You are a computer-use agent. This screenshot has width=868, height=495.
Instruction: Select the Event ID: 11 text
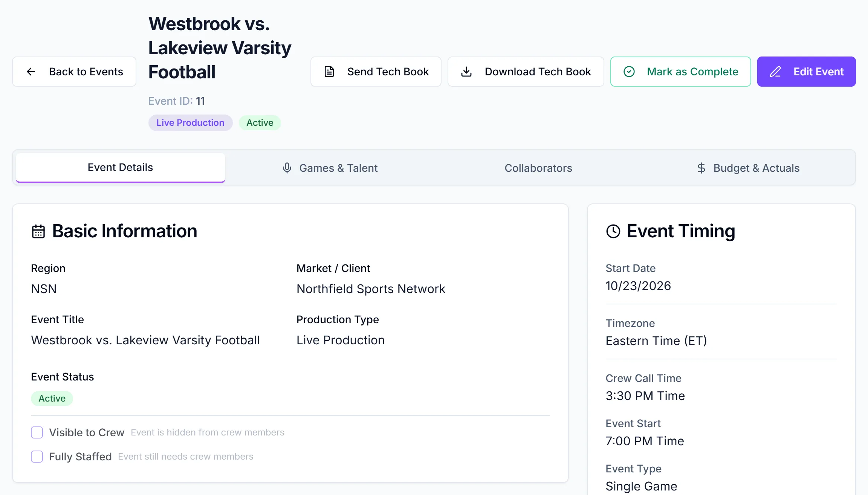(x=177, y=101)
